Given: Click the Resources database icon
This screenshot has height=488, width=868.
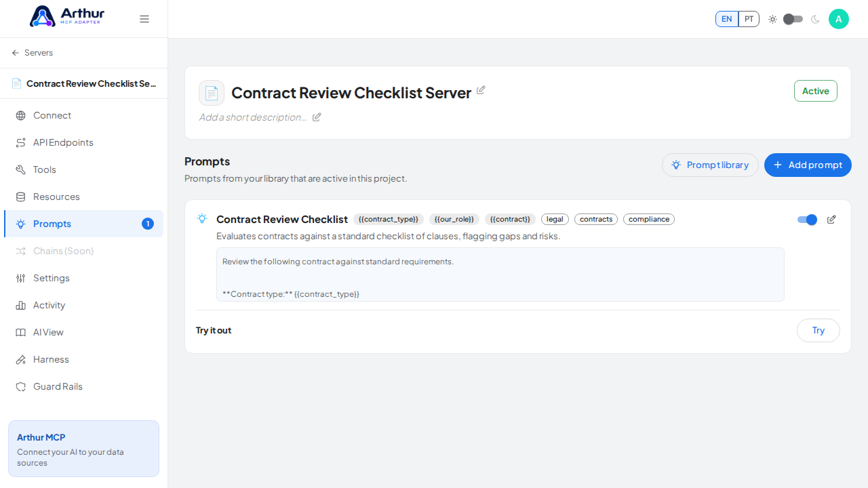Looking at the screenshot, I should point(20,197).
